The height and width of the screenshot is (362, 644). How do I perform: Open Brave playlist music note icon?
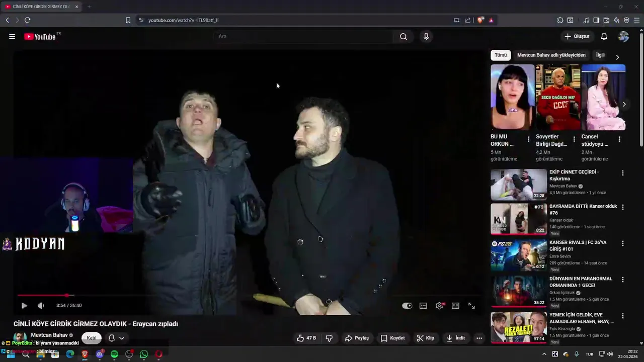pyautogui.click(x=586, y=20)
